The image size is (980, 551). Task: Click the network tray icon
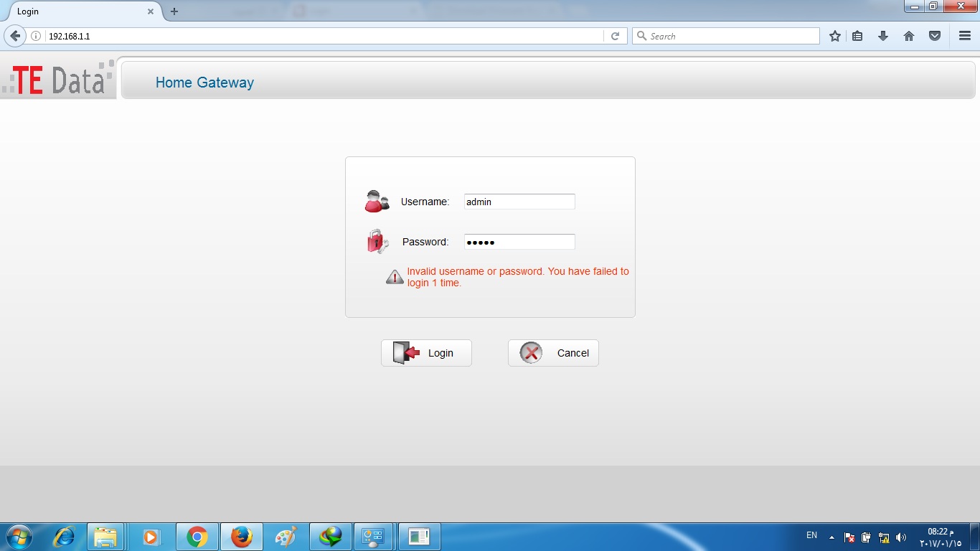[x=884, y=537]
